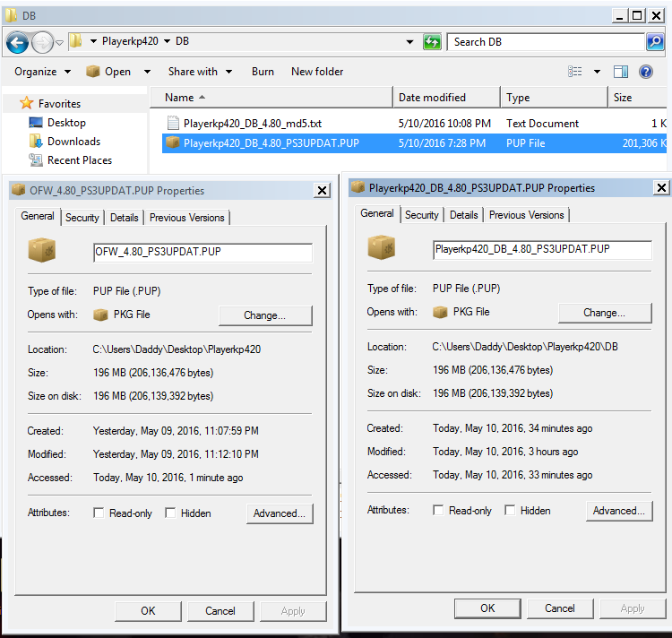Viewport: 672px width, 638px height.
Task: Click large package icon in Playerkp420 Properties
Action: coord(382,247)
